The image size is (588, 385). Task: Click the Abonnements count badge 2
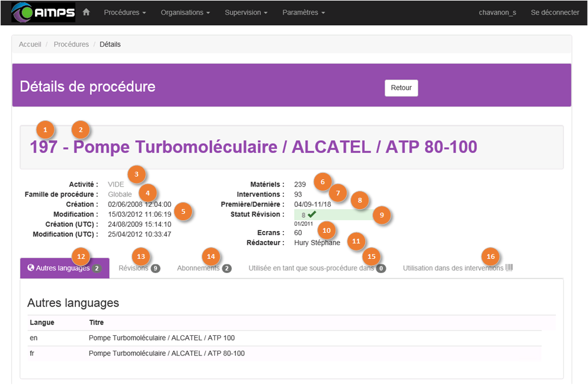point(226,268)
